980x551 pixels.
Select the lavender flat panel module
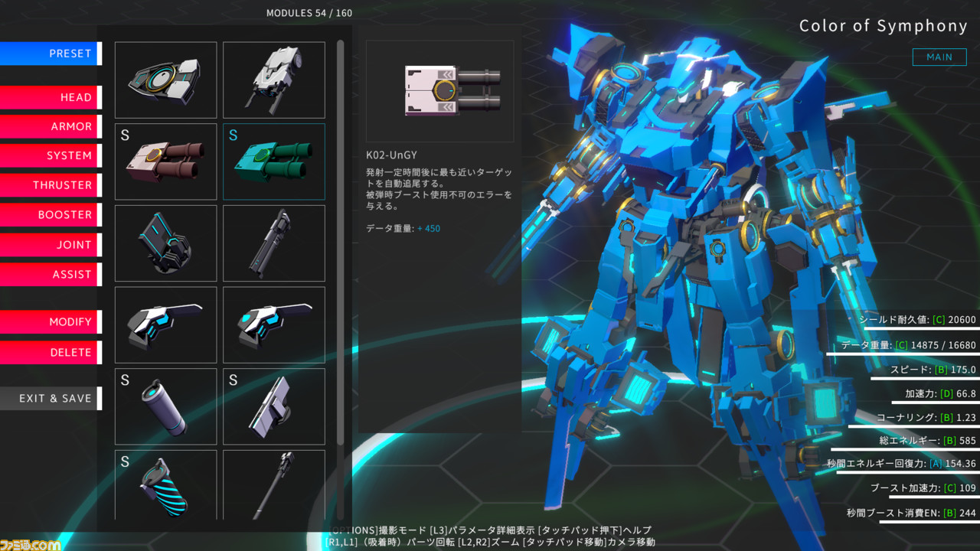point(274,406)
